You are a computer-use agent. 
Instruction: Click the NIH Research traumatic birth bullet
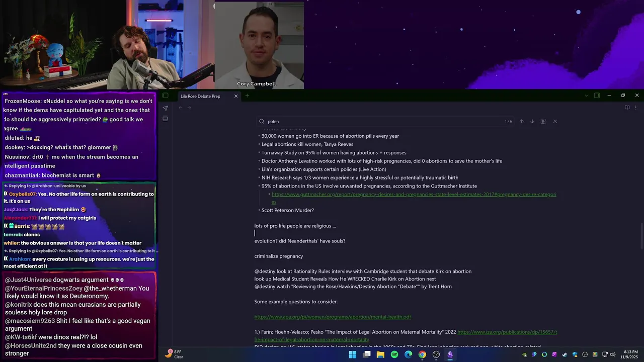[x=360, y=177]
